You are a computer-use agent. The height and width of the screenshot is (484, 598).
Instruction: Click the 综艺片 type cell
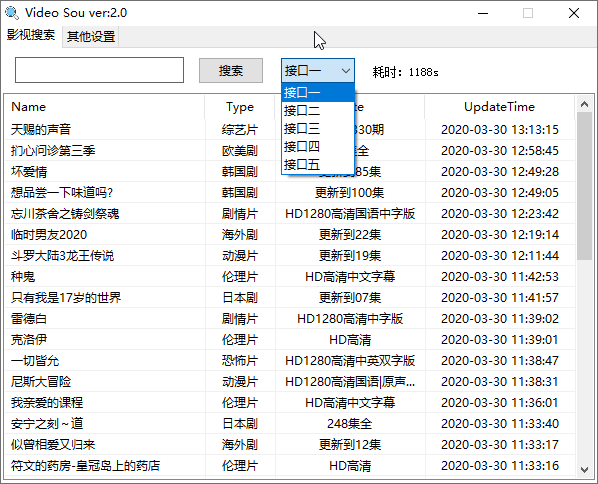click(240, 130)
